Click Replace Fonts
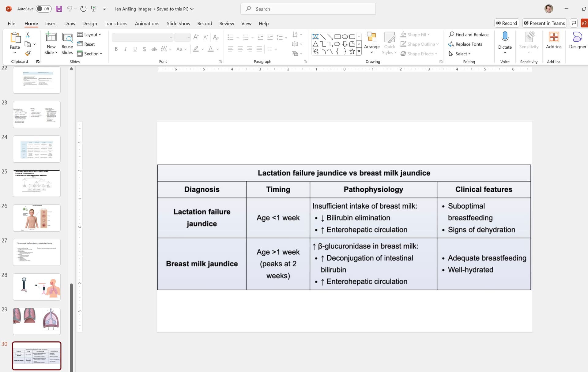The height and width of the screenshot is (372, 588). click(466, 44)
